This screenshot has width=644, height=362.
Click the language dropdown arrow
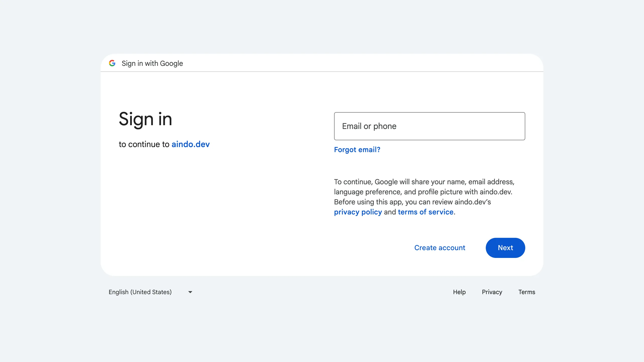click(x=190, y=292)
